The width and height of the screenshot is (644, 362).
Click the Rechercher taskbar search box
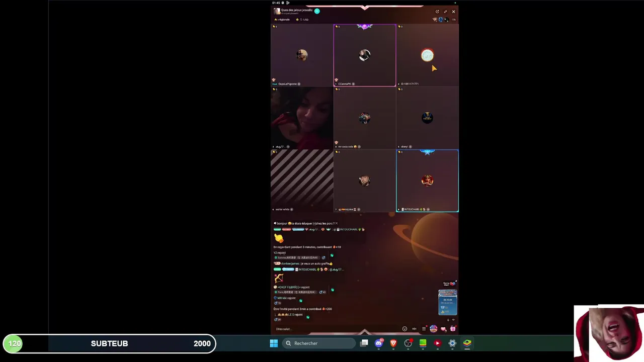point(319,343)
